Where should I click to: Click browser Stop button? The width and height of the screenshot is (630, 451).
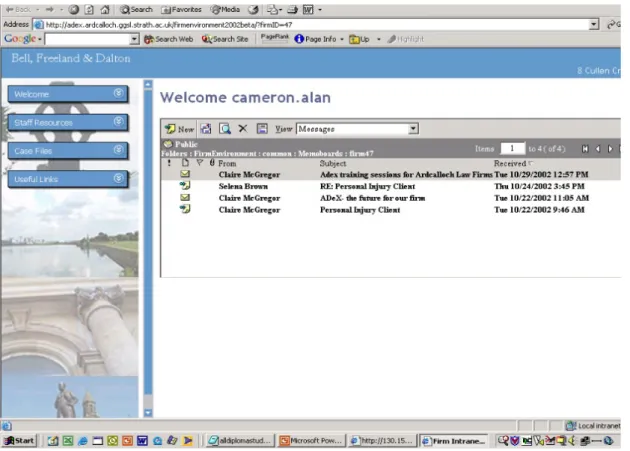coord(74,10)
